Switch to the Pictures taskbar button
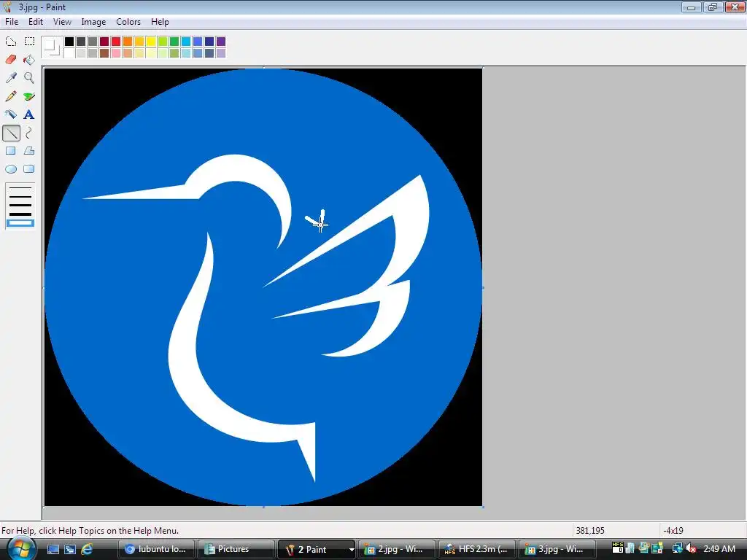Image resolution: width=747 pixels, height=560 pixels. [x=236, y=550]
